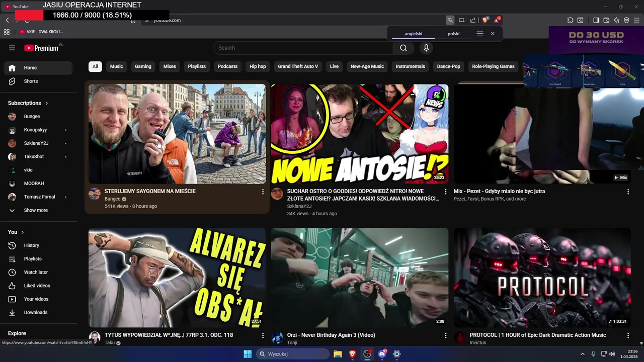Open the VKIE - DWA KROKI bookmark

point(41,32)
